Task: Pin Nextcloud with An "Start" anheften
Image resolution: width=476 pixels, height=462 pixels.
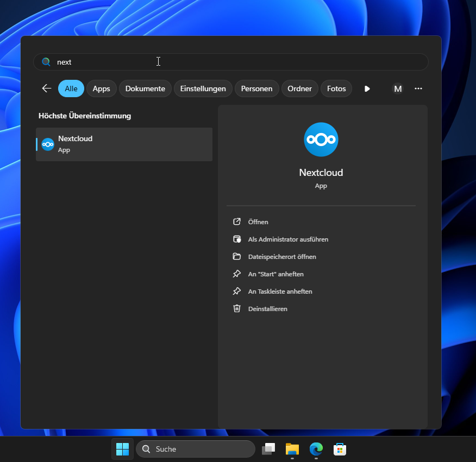Action: pyautogui.click(x=275, y=274)
